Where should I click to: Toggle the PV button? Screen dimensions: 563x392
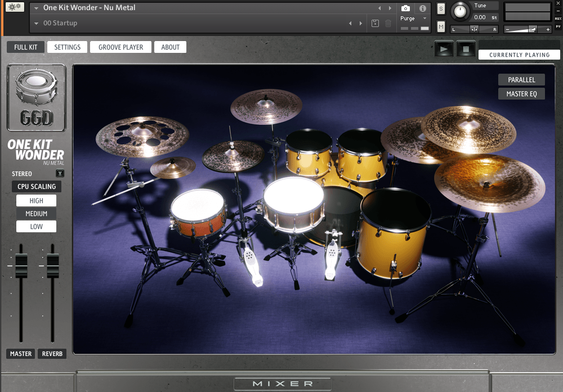tap(558, 26)
